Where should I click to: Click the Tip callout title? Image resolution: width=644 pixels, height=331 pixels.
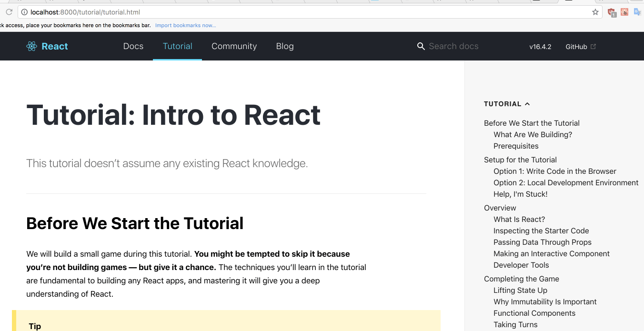(x=35, y=326)
